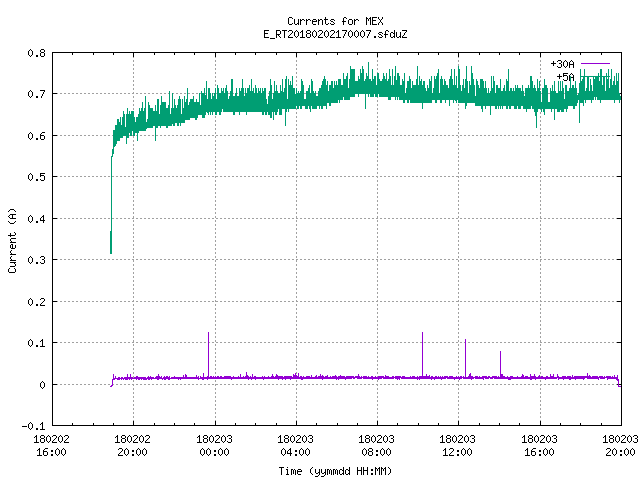The height and width of the screenshot is (480, 640).
Task: Click the +5A legend label
Action: 565,77
